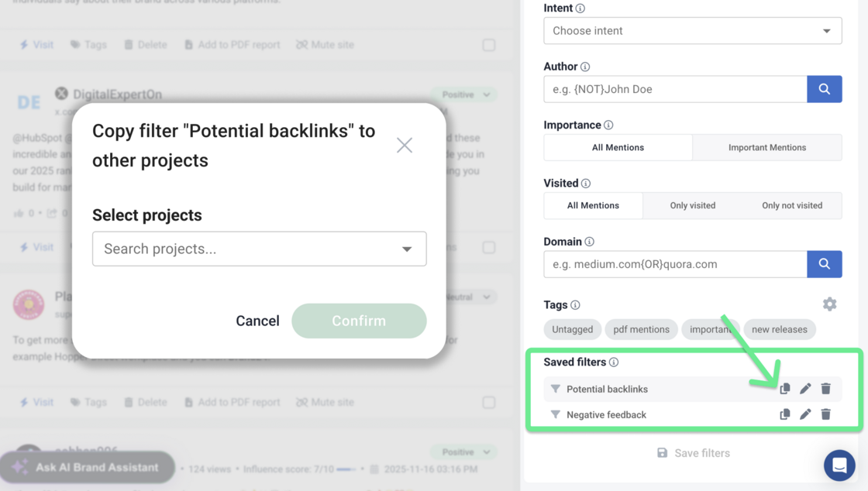Viewport: 868px width, 491px height.
Task: Copy the Negative feedback saved filter
Action: point(785,414)
